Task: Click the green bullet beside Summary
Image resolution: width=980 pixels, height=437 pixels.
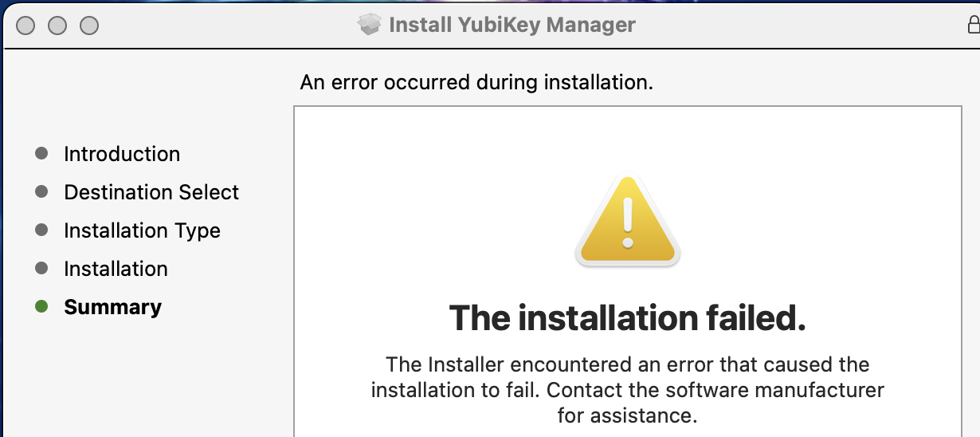Action: point(42,307)
